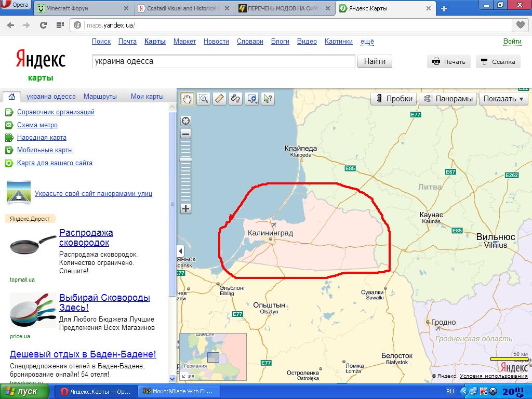532x399 pixels.
Task: Open the Маркет link
Action: pos(184,42)
